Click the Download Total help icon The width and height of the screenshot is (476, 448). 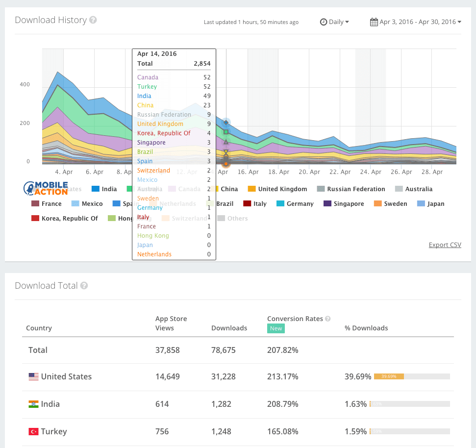pos(84,286)
